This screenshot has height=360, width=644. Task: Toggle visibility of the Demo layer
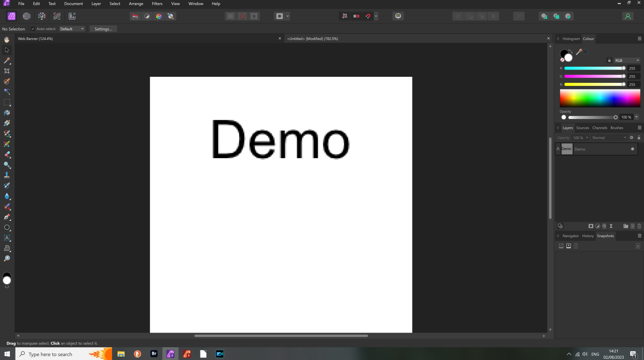pyautogui.click(x=632, y=149)
